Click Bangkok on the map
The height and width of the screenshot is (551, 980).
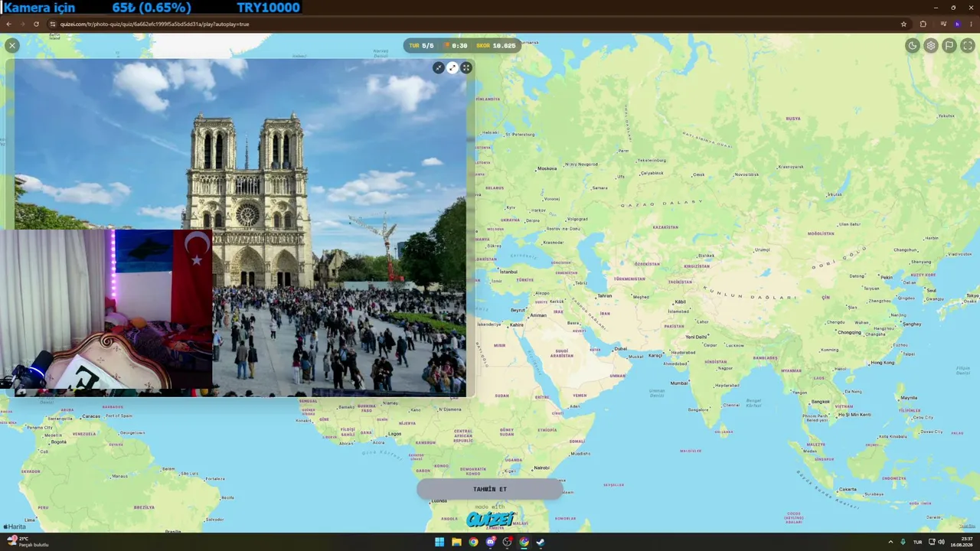821,402
